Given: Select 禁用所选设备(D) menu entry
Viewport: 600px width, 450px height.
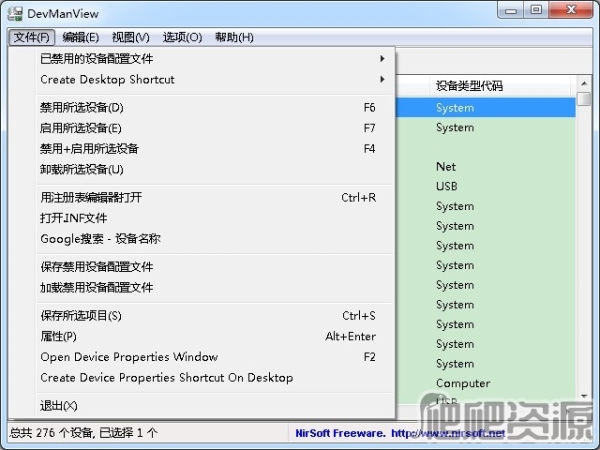Looking at the screenshot, I should pyautogui.click(x=82, y=107).
